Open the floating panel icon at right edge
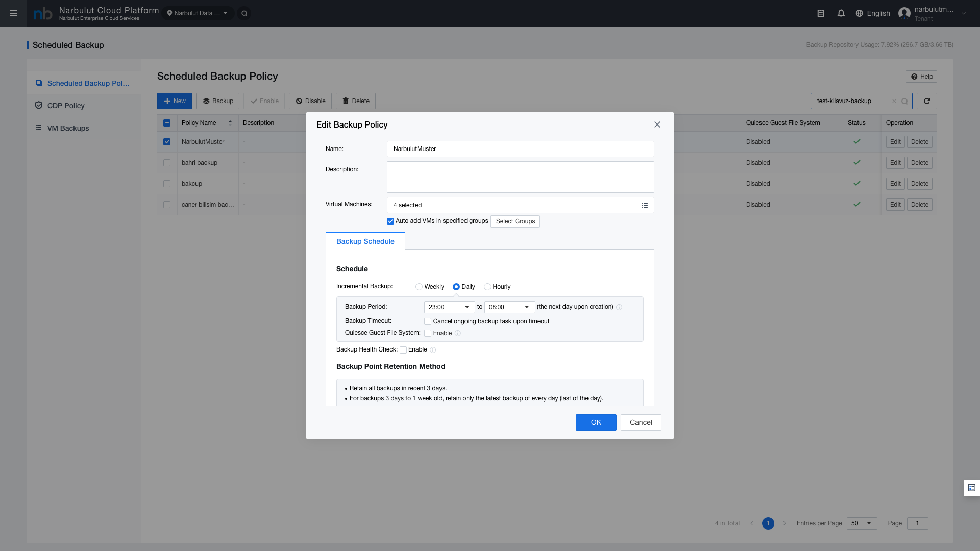This screenshot has width=980, height=551. [972, 488]
